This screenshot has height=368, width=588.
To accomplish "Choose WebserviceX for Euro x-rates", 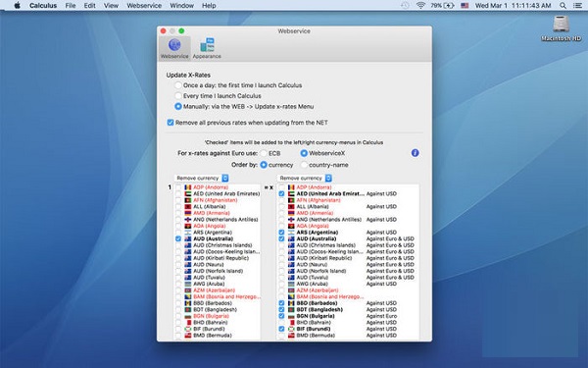I will click(x=304, y=153).
